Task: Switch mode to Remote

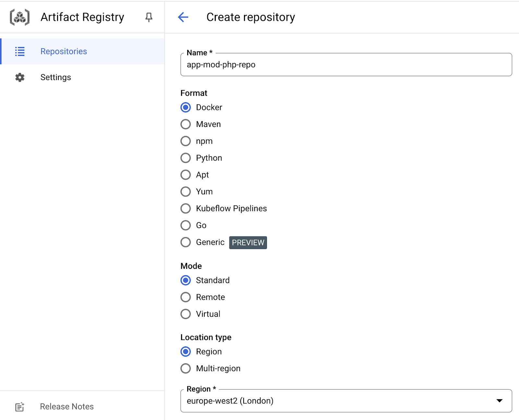Action: coord(186,297)
